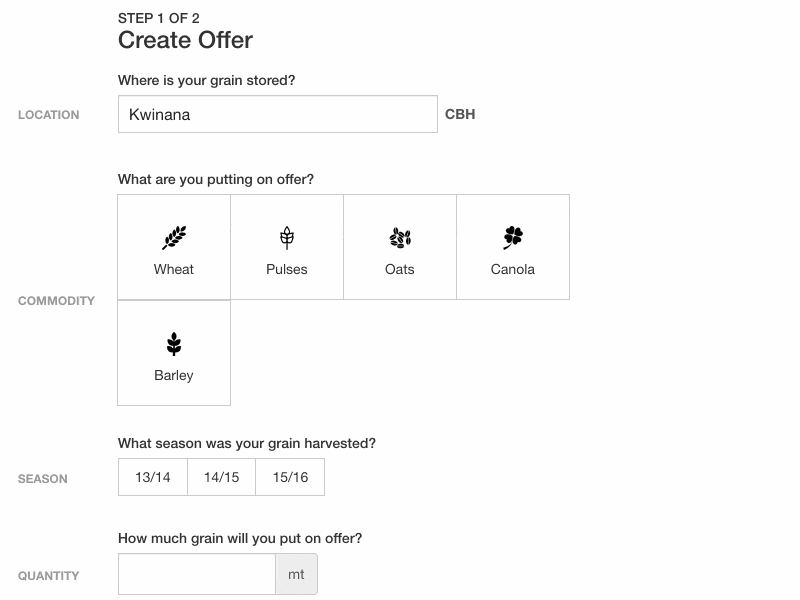Pick the Oats commodity label
The width and height of the screenshot is (800, 600).
click(400, 269)
